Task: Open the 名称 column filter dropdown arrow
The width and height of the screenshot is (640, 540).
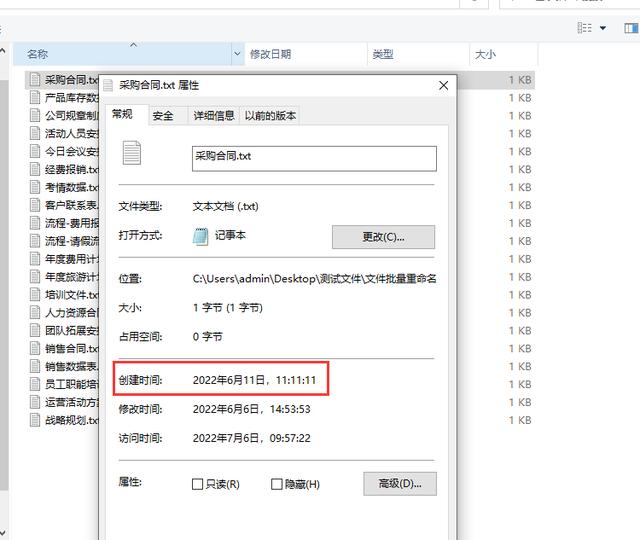Action: [x=237, y=54]
